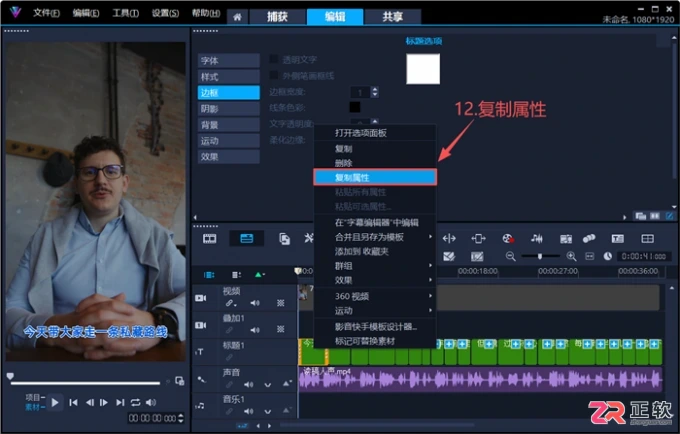This screenshot has width=680, height=434.
Task: Pick the 线条色彩 black color swatch
Action: coord(355,107)
